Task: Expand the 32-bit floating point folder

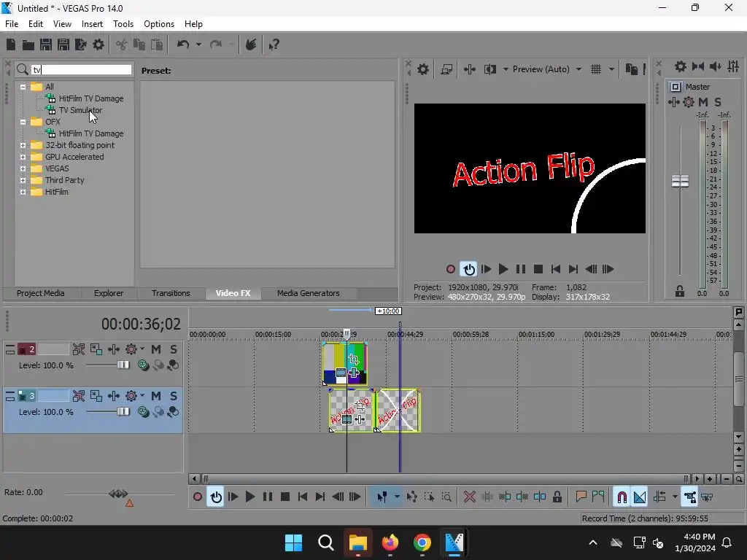Action: (x=23, y=145)
